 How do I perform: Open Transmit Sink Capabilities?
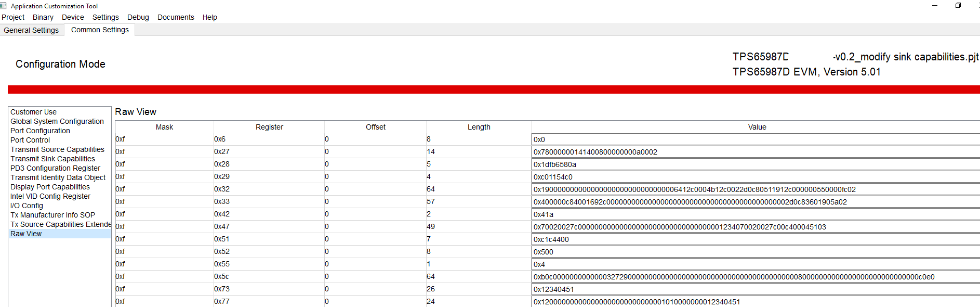coord(60,159)
